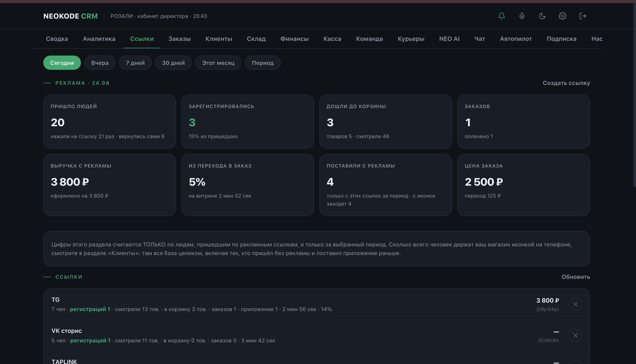Open the Финансы tab
Viewport: 636px width, 364px height.
[x=295, y=39]
